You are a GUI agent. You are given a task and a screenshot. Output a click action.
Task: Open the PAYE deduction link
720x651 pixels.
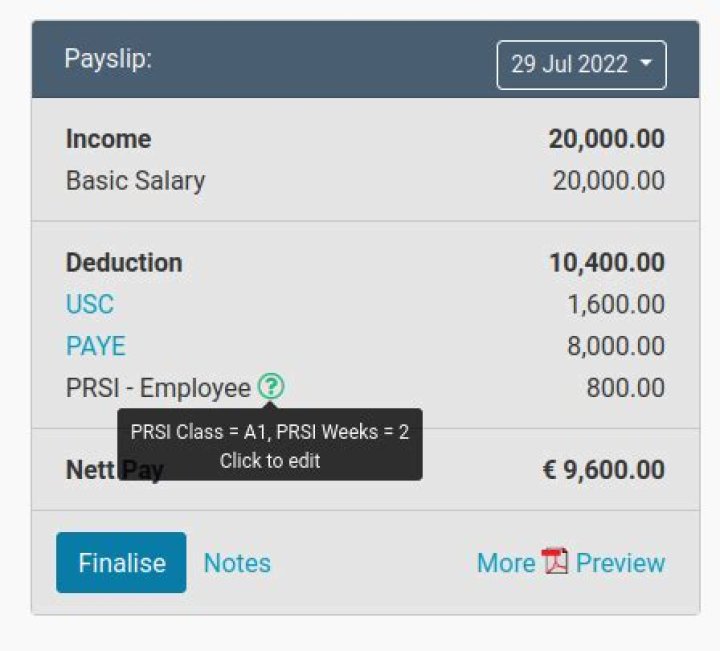[x=96, y=346]
